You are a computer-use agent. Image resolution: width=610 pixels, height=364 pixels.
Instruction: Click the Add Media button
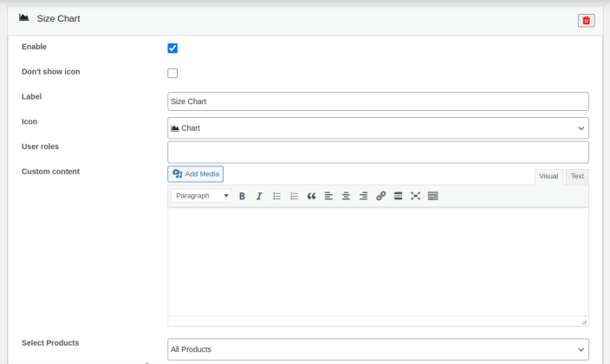point(196,174)
